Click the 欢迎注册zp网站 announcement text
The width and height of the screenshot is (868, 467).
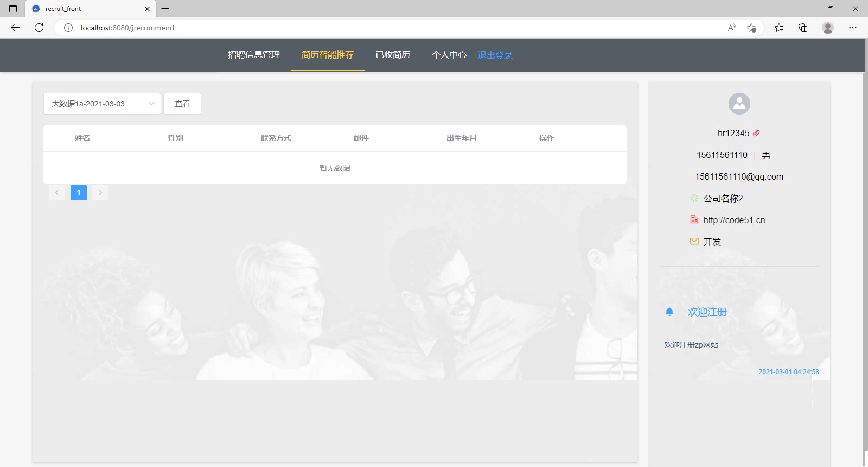point(691,345)
